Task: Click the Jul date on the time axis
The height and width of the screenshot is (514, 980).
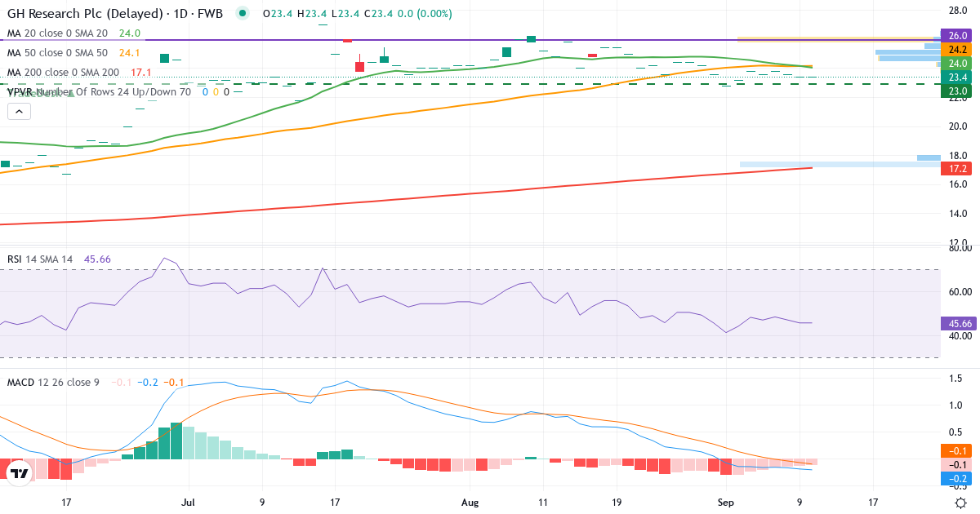Action: coord(189,503)
